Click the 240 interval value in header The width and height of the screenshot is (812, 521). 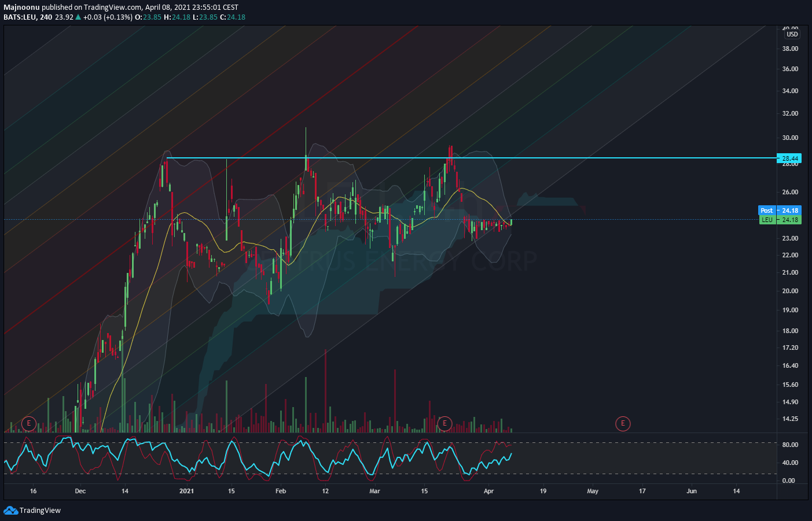(x=46, y=17)
